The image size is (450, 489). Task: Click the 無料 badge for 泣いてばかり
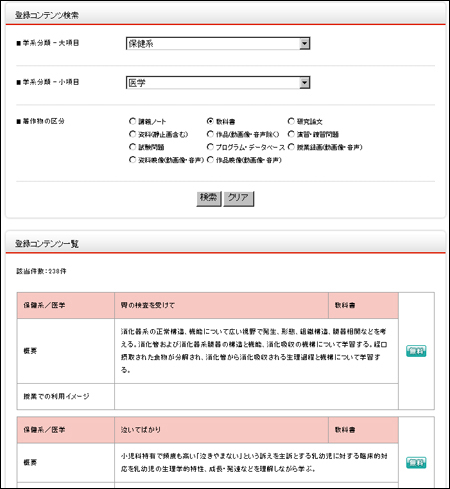[x=416, y=462]
